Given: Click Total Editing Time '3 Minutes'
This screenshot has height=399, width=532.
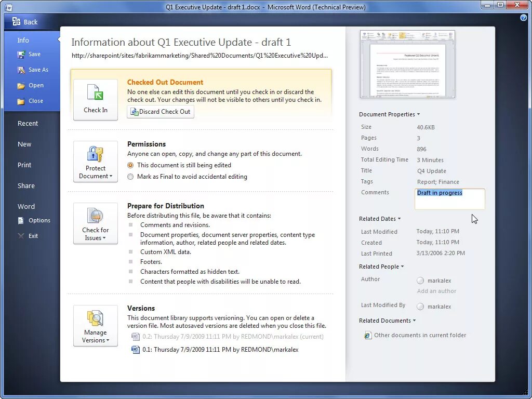Looking at the screenshot, I should coord(430,160).
